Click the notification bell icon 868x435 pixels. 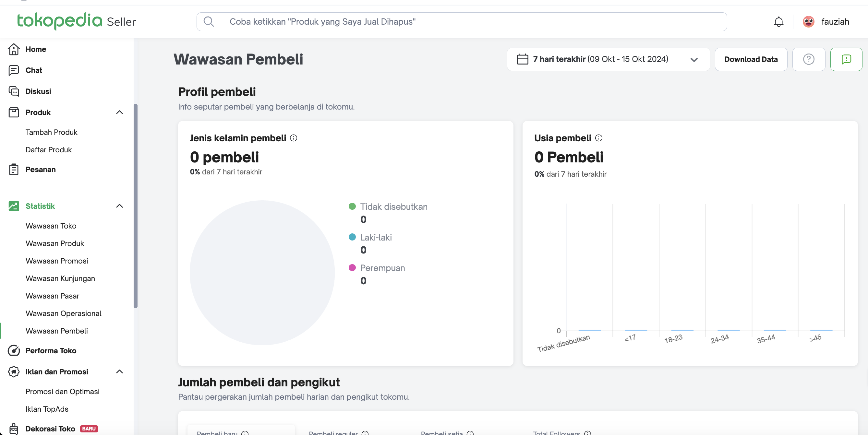click(x=778, y=22)
